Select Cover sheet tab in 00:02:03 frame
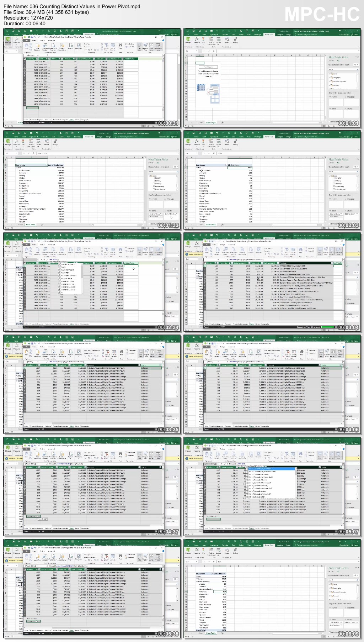Image resolution: width=364 pixels, height=642 pixels. point(201,225)
